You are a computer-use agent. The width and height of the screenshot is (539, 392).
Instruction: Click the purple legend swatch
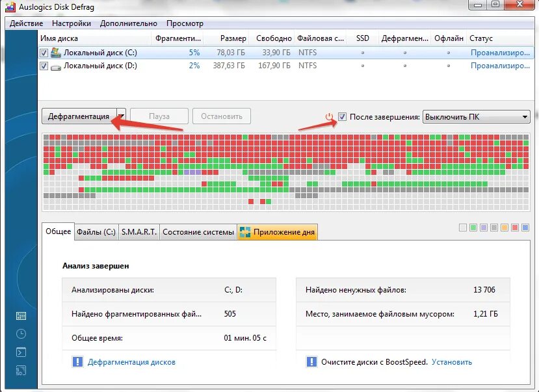pyautogui.click(x=484, y=228)
